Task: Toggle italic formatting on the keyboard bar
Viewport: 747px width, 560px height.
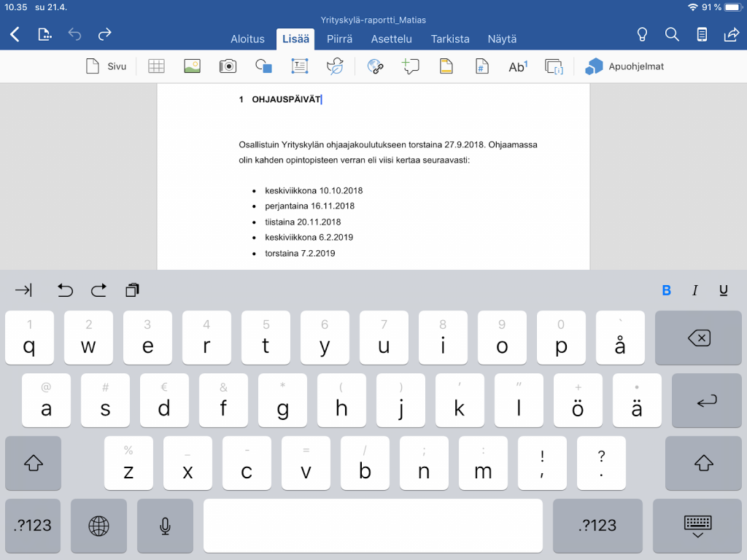Action: (694, 290)
